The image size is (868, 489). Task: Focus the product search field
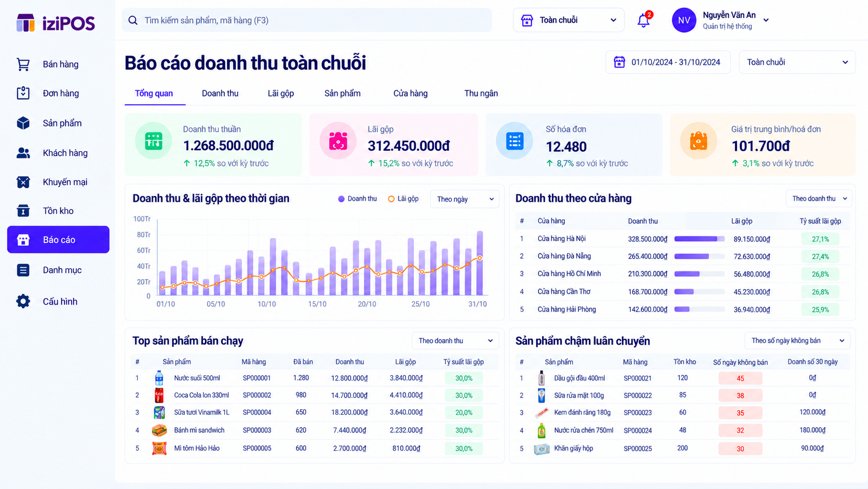[x=307, y=20]
